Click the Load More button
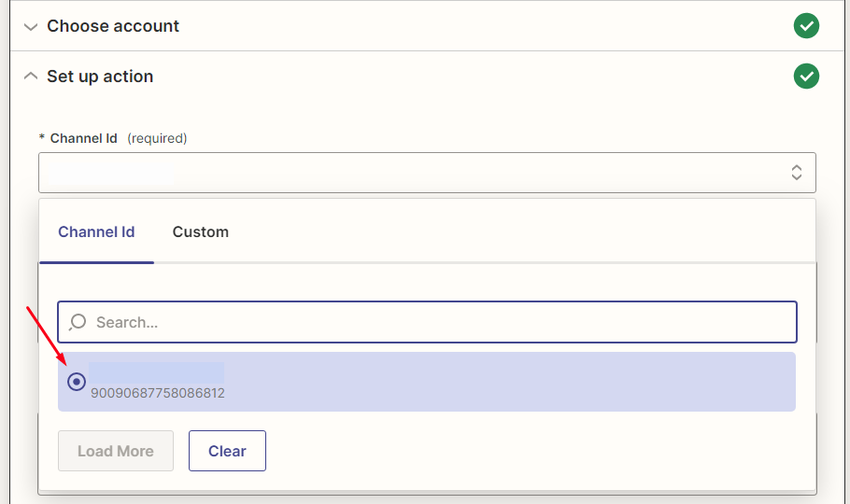 [115, 451]
